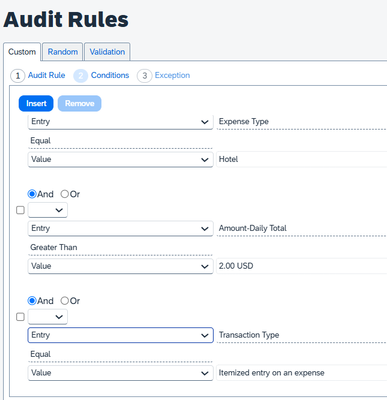Screen dimensions: 387x400
Task: Open Entry dropdown beside Amount-Daily Total
Action: pyautogui.click(x=120, y=228)
